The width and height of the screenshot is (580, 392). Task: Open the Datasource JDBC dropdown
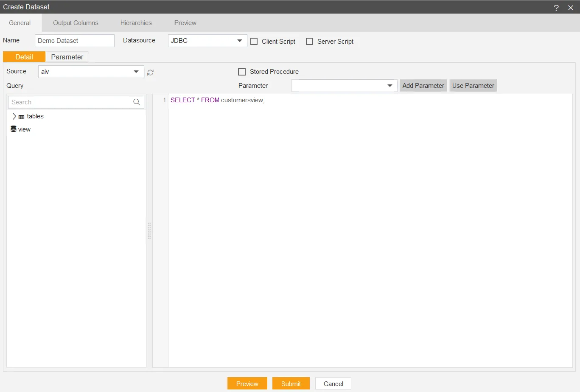click(207, 41)
